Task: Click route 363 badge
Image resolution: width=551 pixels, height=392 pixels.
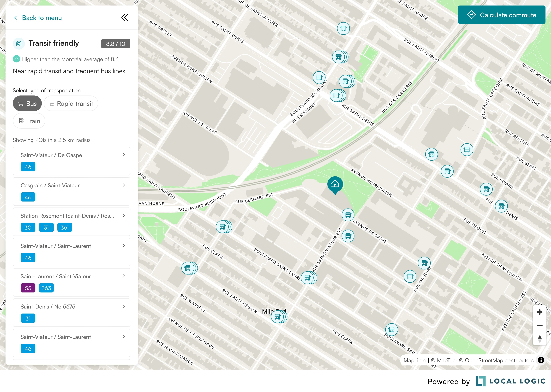Action: 46,288
